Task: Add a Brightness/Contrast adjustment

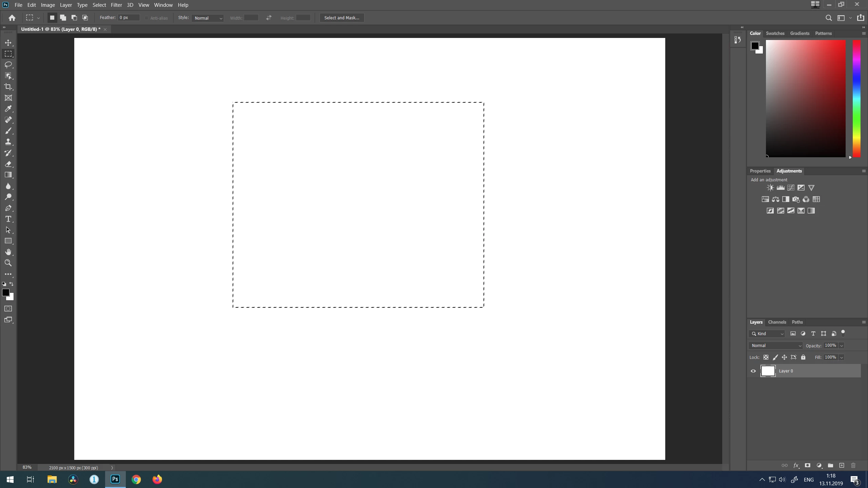Action: [x=770, y=188]
